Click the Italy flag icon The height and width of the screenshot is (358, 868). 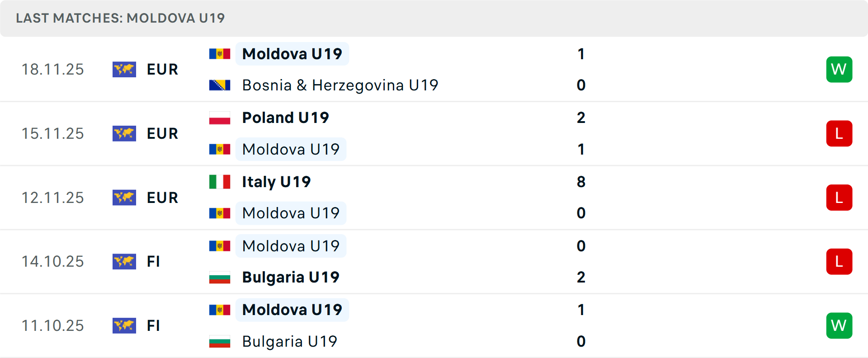click(220, 182)
